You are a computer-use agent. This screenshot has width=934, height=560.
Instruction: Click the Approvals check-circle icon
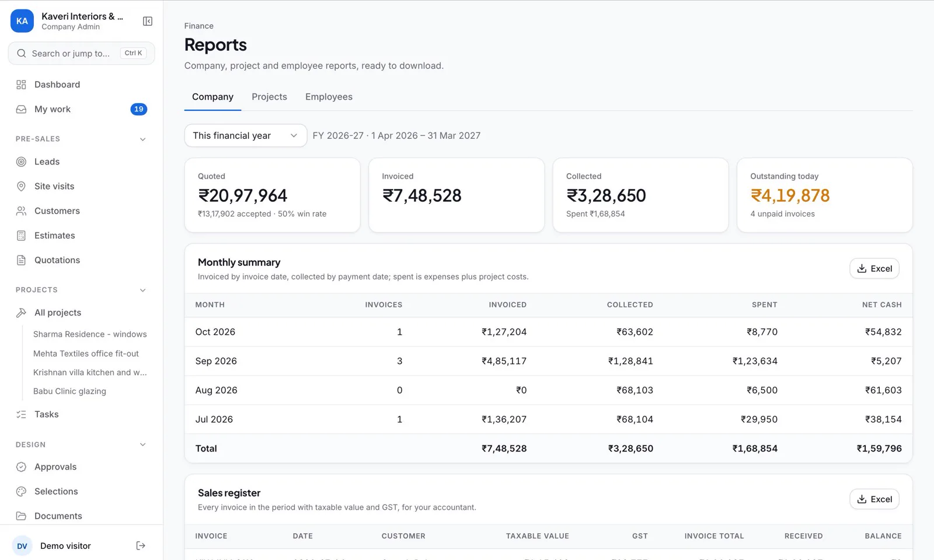(22, 467)
